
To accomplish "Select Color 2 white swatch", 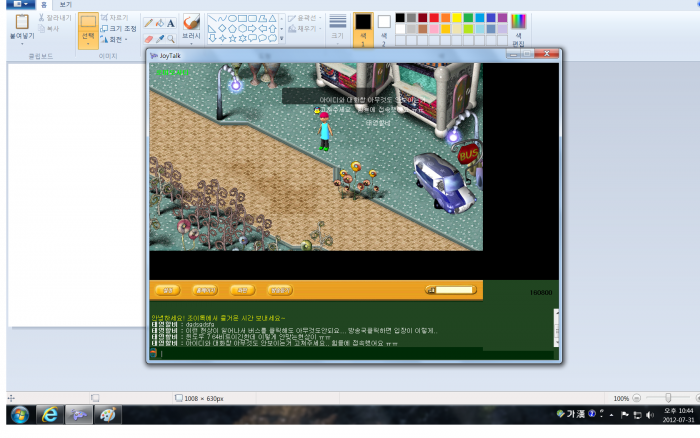I will click(383, 22).
